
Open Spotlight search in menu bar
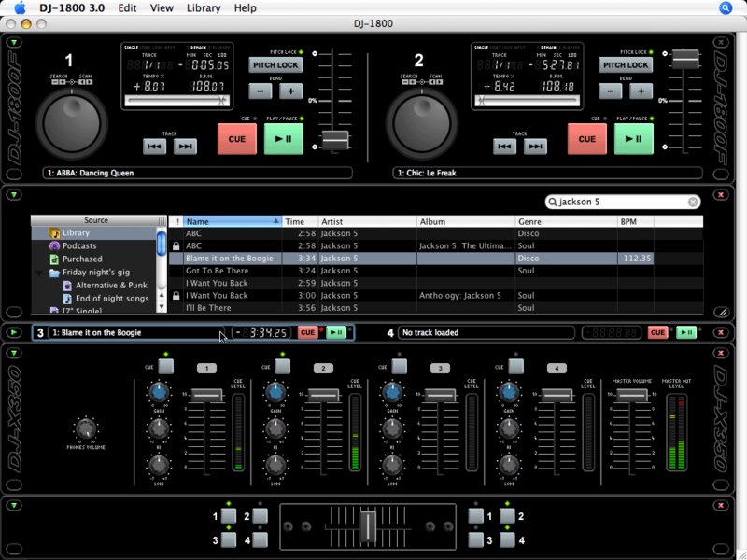point(726,7)
